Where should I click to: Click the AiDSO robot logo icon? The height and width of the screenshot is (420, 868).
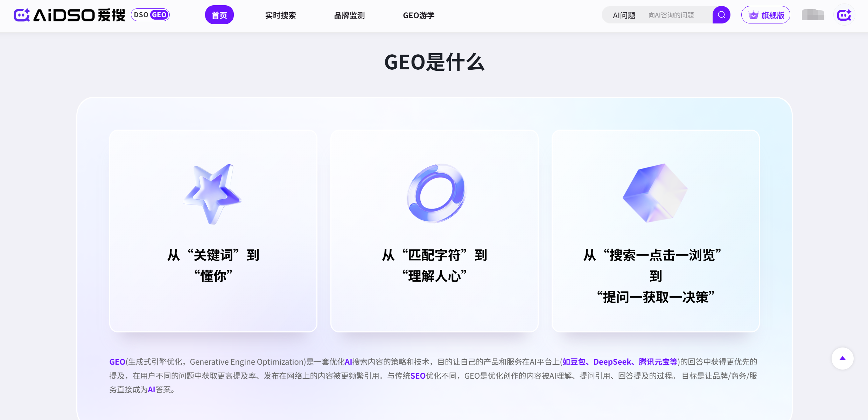(x=22, y=15)
